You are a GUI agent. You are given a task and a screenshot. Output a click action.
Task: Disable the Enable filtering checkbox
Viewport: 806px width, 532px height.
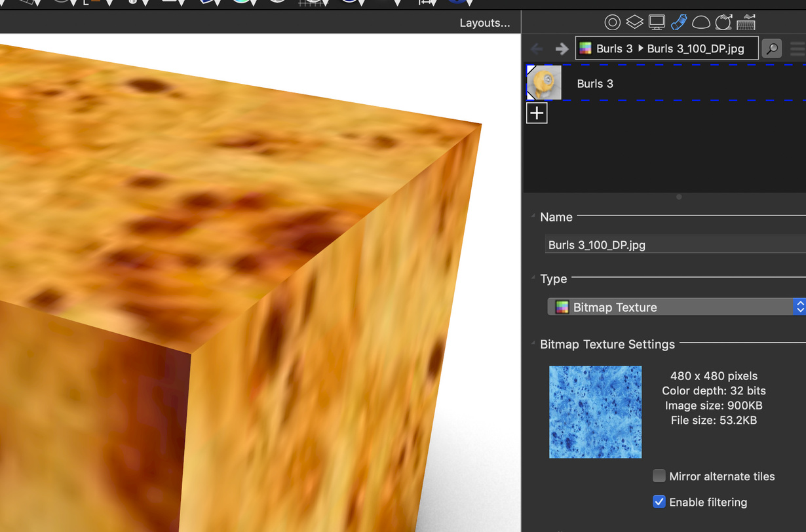659,501
